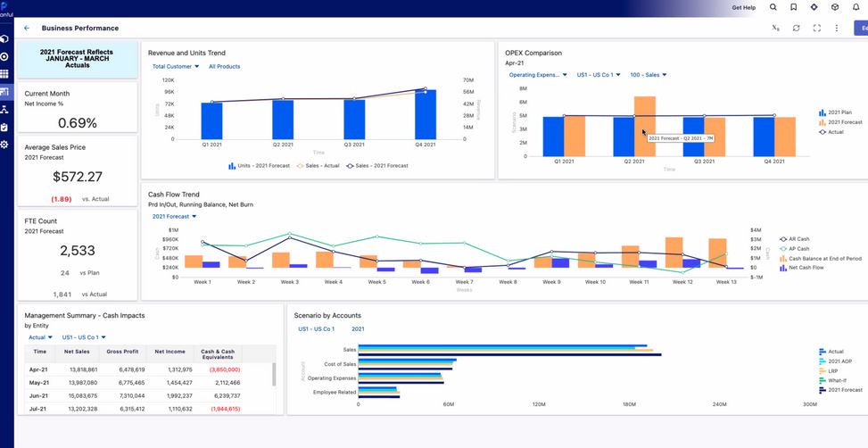This screenshot has height=448, width=868.
Task: Click the back arrow beside Business Performance
Action: pos(27,28)
